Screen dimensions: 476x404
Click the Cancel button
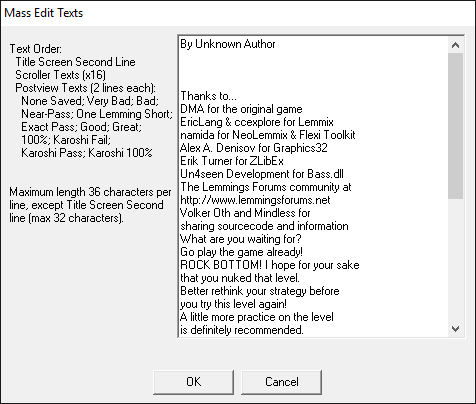(x=282, y=382)
